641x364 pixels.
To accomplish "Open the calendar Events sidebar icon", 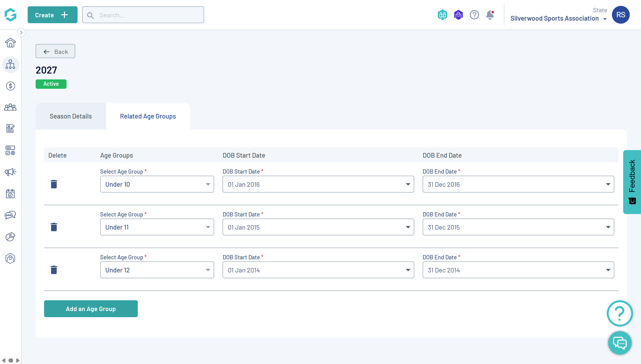I will [x=10, y=193].
